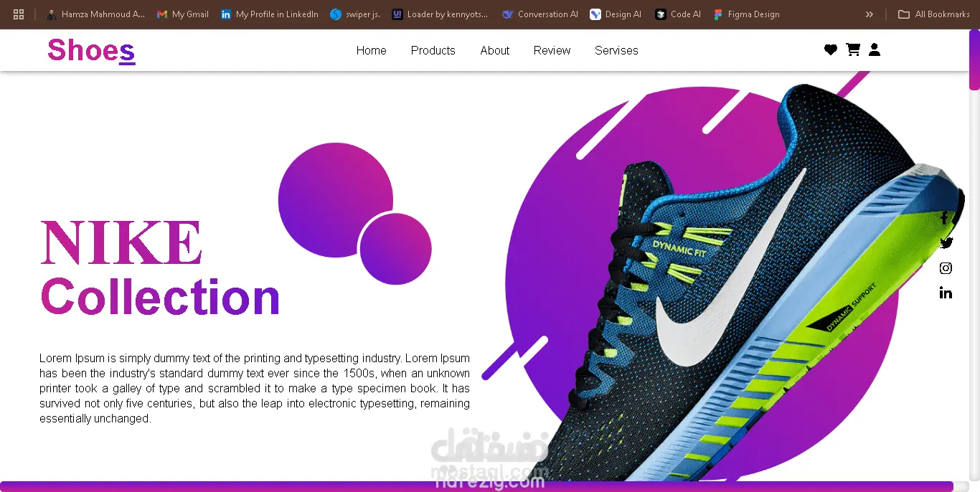Image resolution: width=980 pixels, height=492 pixels.
Task: Open My Profile in LinkedIn bookmark
Action: [270, 14]
